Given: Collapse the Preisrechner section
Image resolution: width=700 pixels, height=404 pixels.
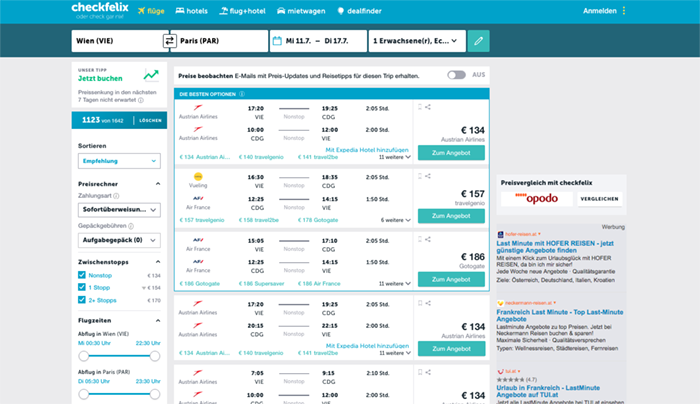Looking at the screenshot, I should pyautogui.click(x=158, y=184).
